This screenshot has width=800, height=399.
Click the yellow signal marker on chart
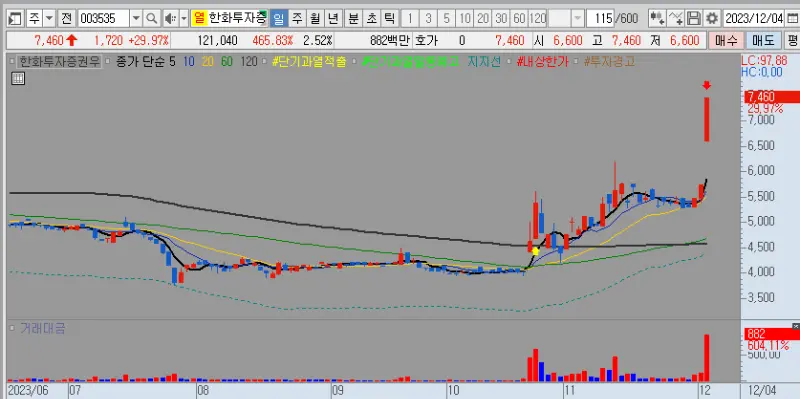click(535, 251)
